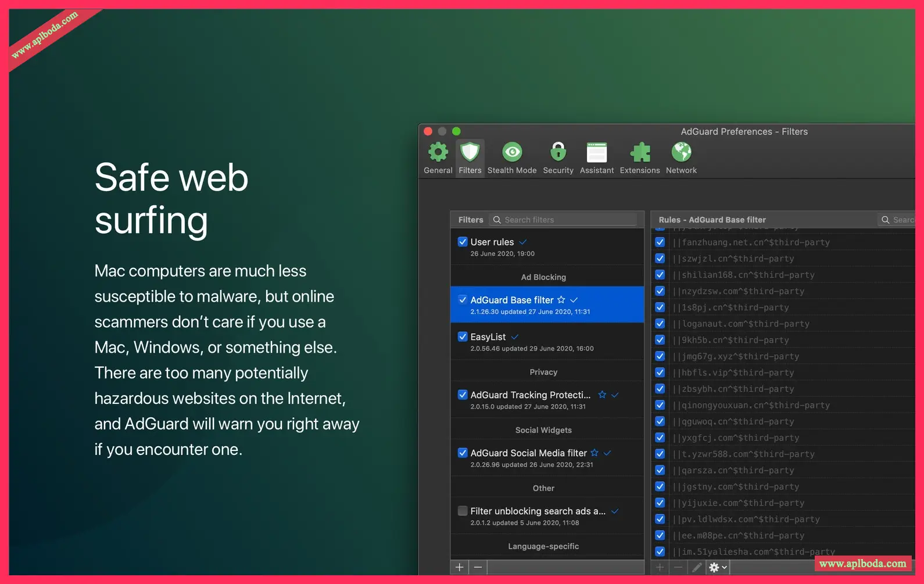Image resolution: width=924 pixels, height=584 pixels.
Task: Select rule text ||hbfls.vip^$third-party
Action: pos(733,372)
